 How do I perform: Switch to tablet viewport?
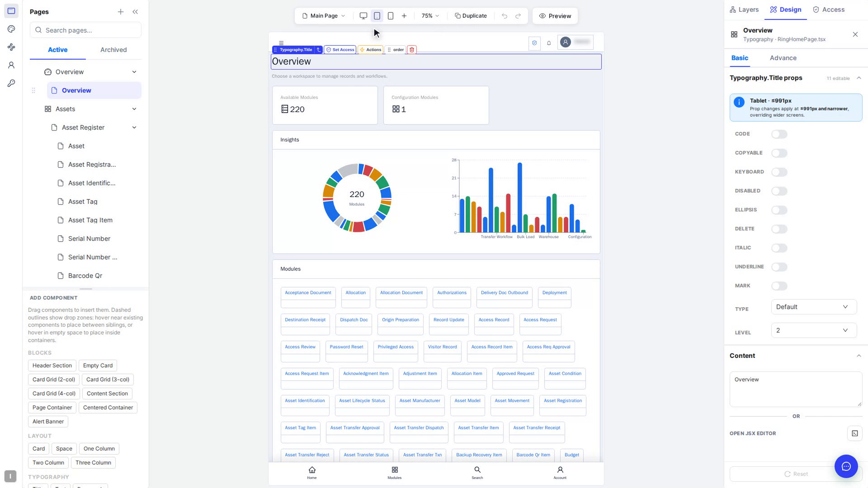click(x=377, y=16)
